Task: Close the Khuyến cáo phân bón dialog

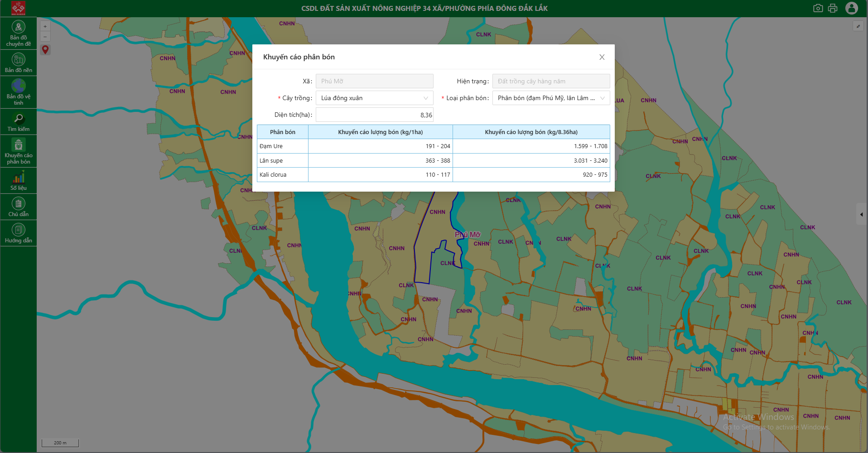Action: coord(602,57)
